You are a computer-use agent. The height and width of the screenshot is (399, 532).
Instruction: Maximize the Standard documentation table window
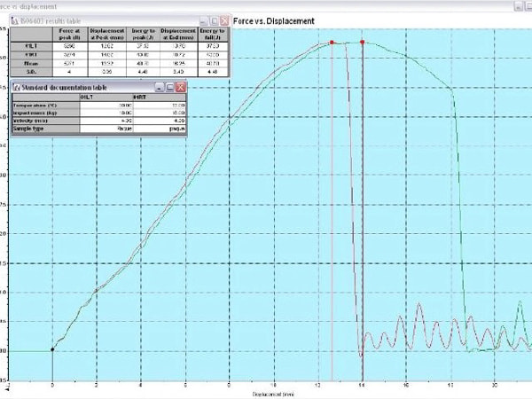click(169, 87)
